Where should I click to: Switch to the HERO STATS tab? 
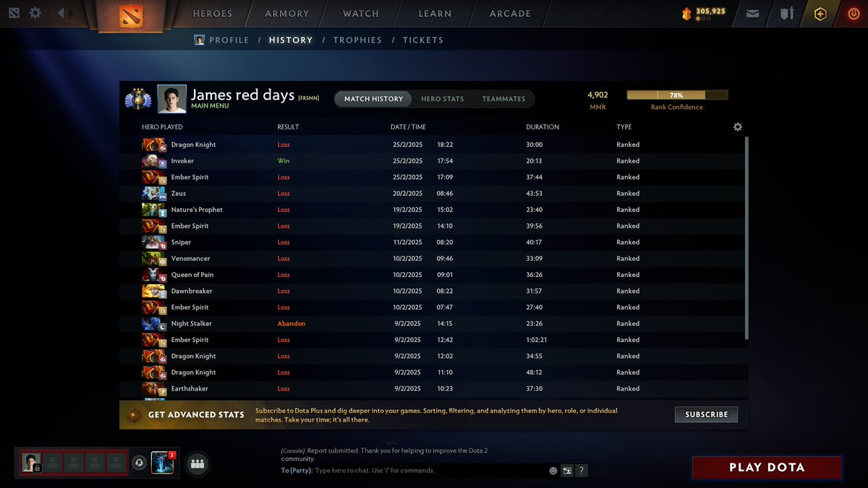(x=443, y=99)
